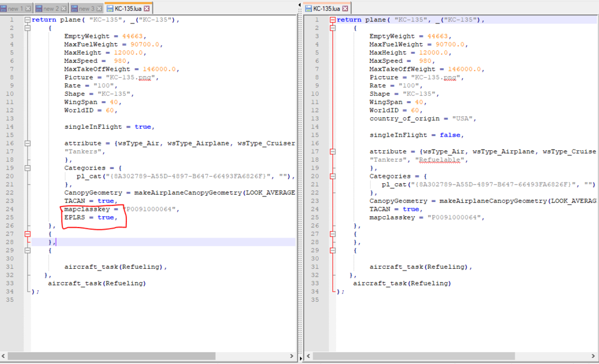
Task: Click the closing ');' at right line 34
Action: [340, 292]
